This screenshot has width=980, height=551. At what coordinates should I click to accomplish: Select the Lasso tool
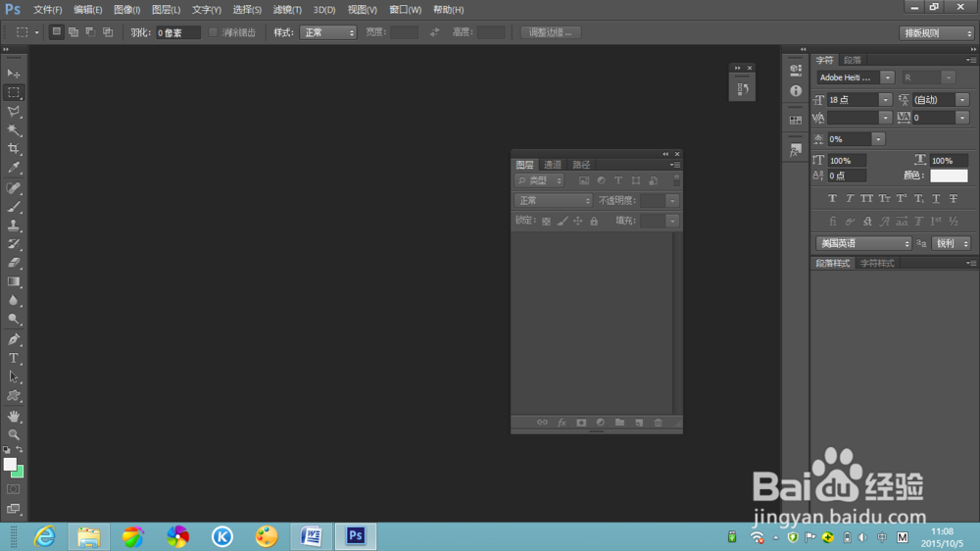(14, 112)
